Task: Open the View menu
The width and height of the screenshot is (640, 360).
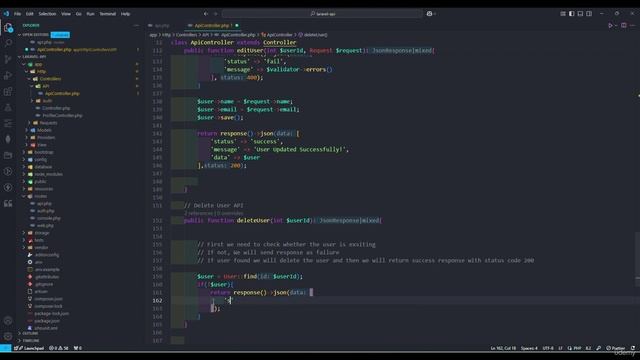Action: [x=66, y=13]
